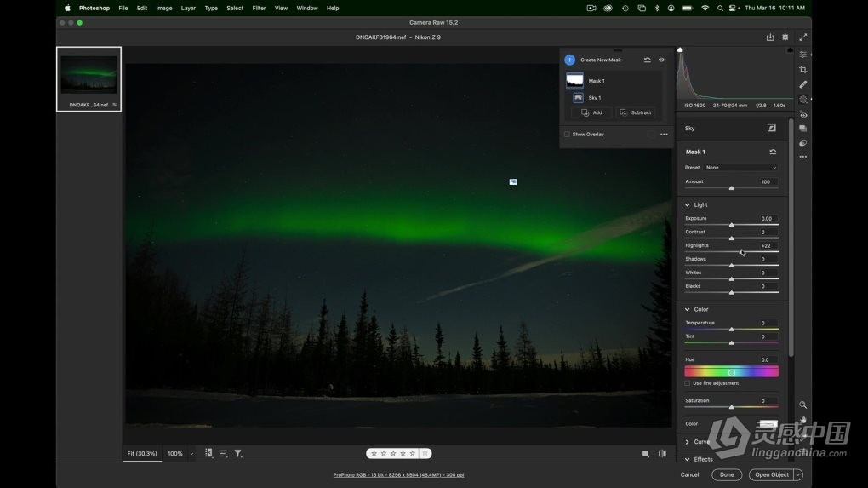Set third rating star
Viewport: 868px width, 488px height.
pyautogui.click(x=393, y=453)
